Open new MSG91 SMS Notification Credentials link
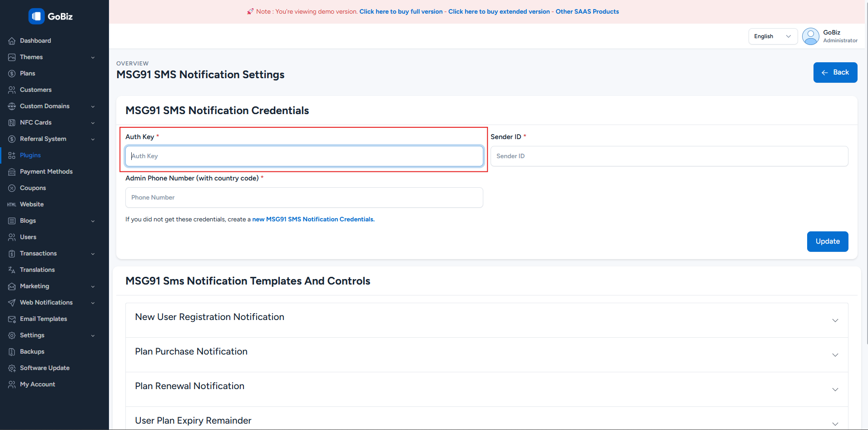868x430 pixels. point(313,220)
